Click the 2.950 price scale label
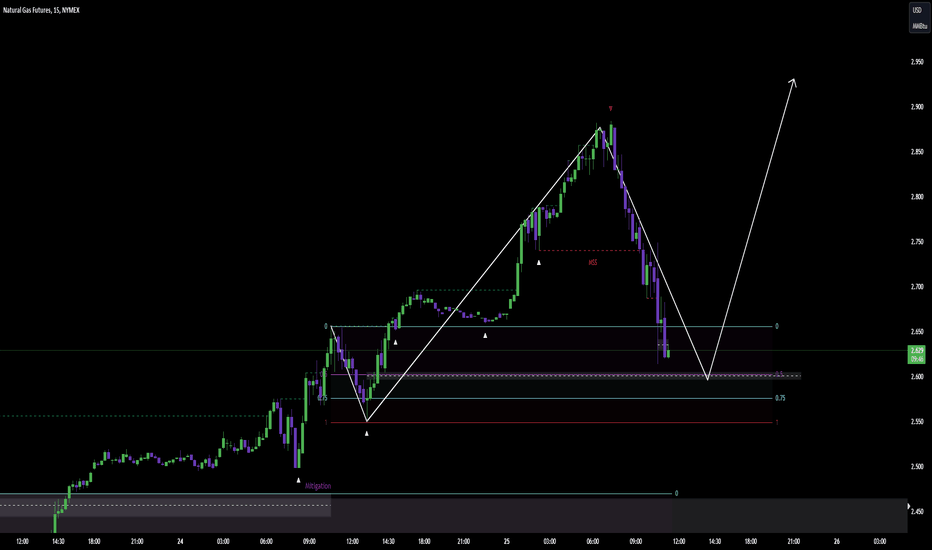 [917, 62]
